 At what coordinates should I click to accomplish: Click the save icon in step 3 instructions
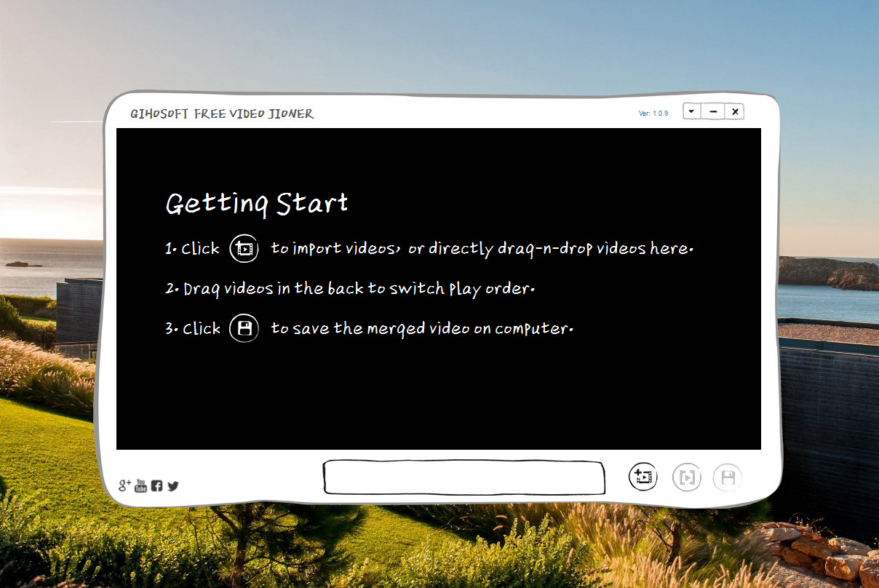coord(244,329)
